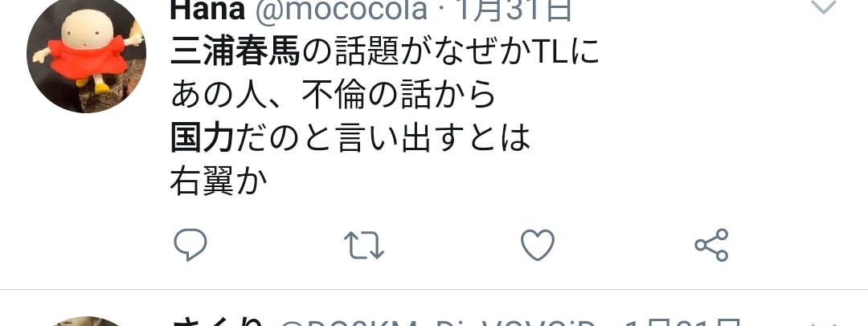Click the text だのと言い出すとは
Image resolution: width=868 pixels, height=326 pixels.
(x=383, y=138)
